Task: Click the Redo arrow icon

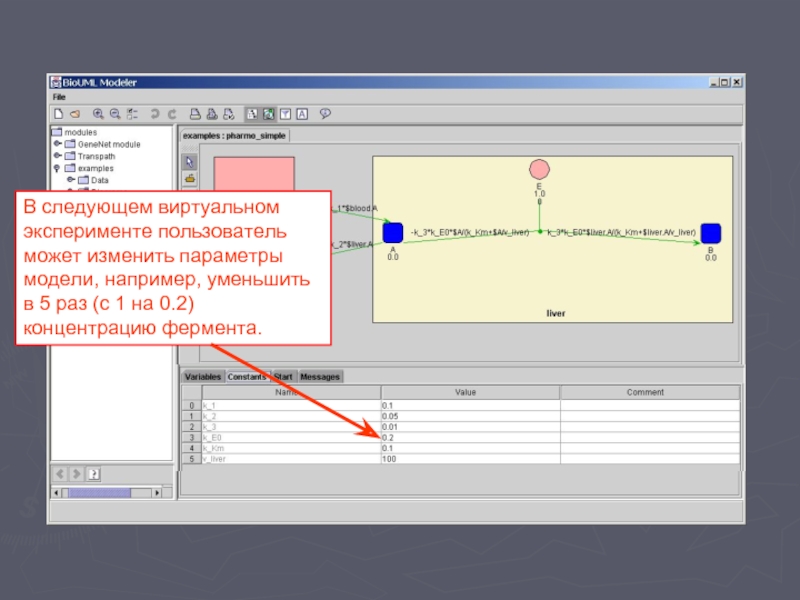Action: [x=172, y=114]
